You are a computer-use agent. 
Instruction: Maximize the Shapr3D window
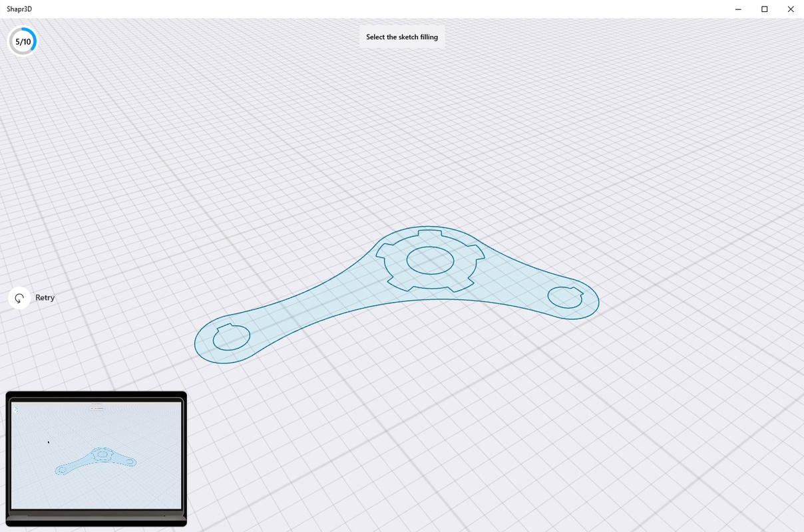pos(765,9)
